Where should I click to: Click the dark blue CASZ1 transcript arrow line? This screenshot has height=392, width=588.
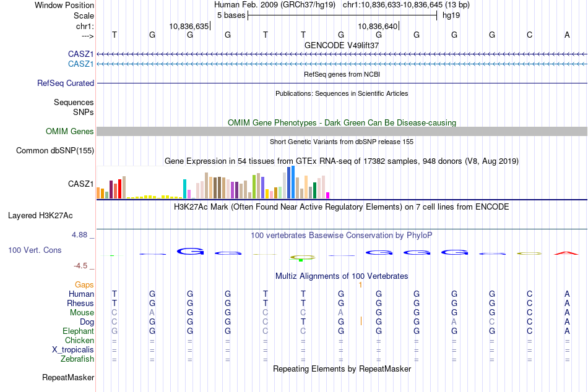tap(342, 54)
